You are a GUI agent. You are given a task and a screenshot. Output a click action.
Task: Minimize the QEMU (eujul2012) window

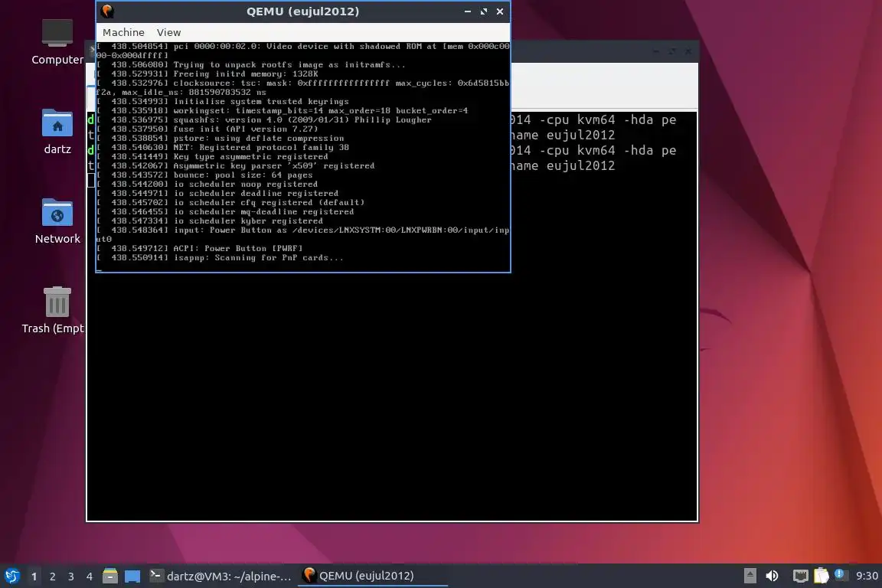[x=468, y=11]
